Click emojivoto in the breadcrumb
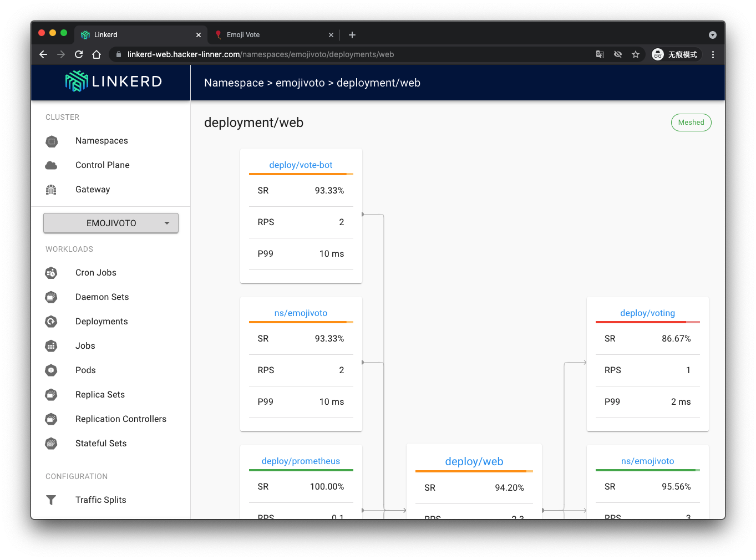Screen dimensions: 756x560 (x=300, y=83)
